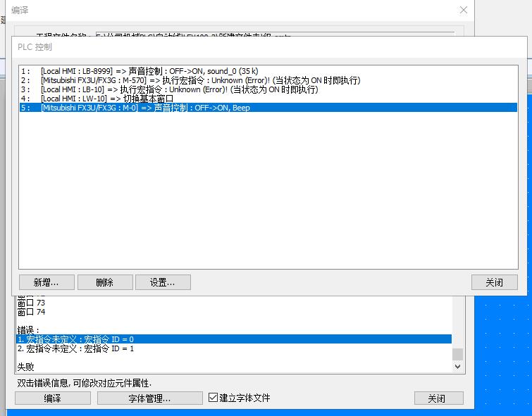Screen dimensions: 532x416
Task: Close the 编译 dialog with the X icon
Action: 463,10
